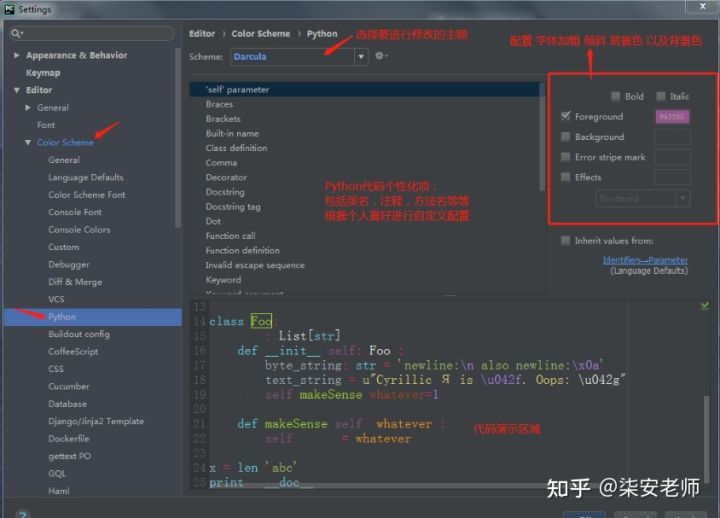
Task: Click the Background color swatch box
Action: pos(672,137)
